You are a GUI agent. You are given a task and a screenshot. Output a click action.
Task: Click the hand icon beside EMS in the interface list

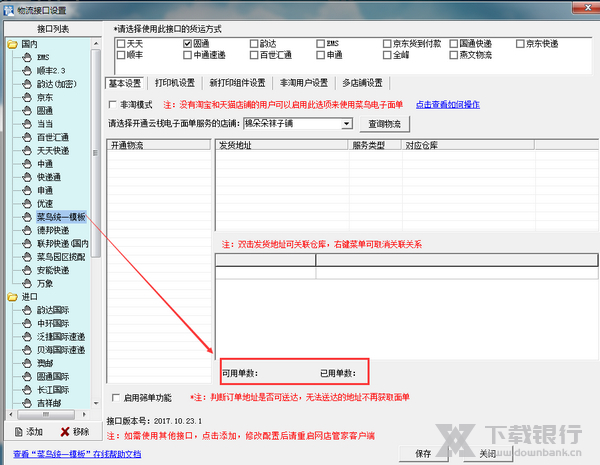(26, 57)
